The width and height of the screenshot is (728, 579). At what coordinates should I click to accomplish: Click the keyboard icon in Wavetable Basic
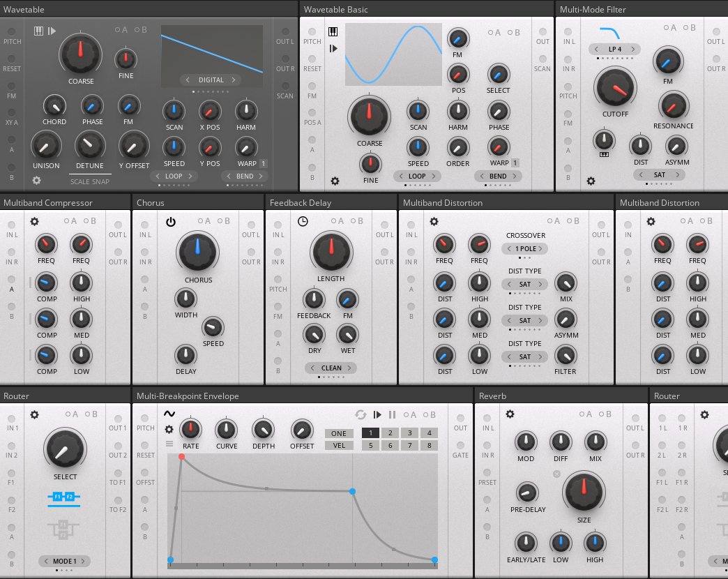click(x=333, y=31)
